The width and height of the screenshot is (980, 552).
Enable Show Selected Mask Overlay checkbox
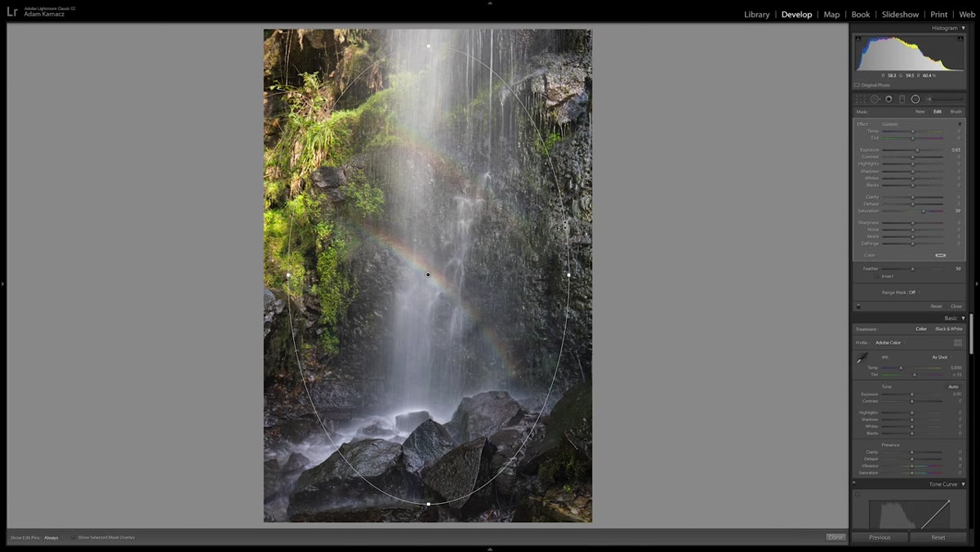coord(73,537)
